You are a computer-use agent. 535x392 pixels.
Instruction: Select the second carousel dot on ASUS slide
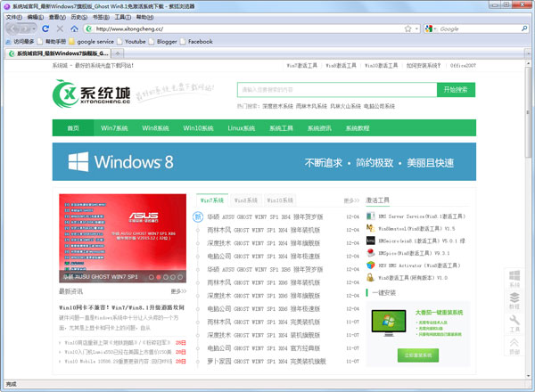point(159,277)
